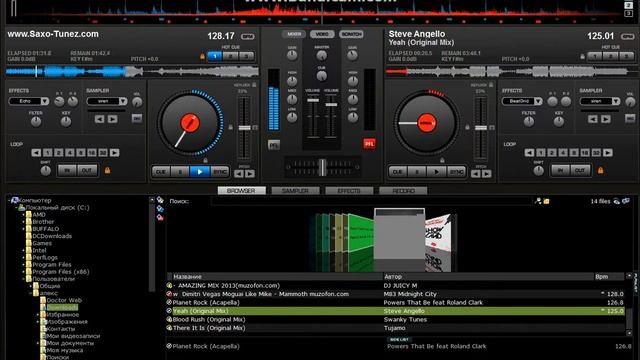Screen dimensions: 640x360
Task: Click the right deck CUE button
Action: pyautogui.click(x=398, y=172)
